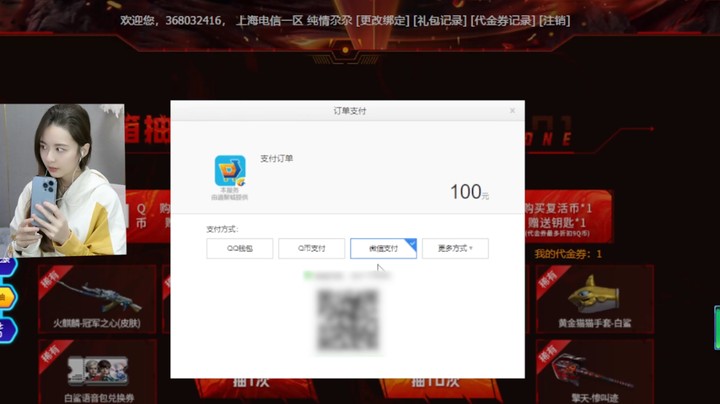720x404 pixels.
Task: Click the streamer webcam overlay
Action: [63, 180]
